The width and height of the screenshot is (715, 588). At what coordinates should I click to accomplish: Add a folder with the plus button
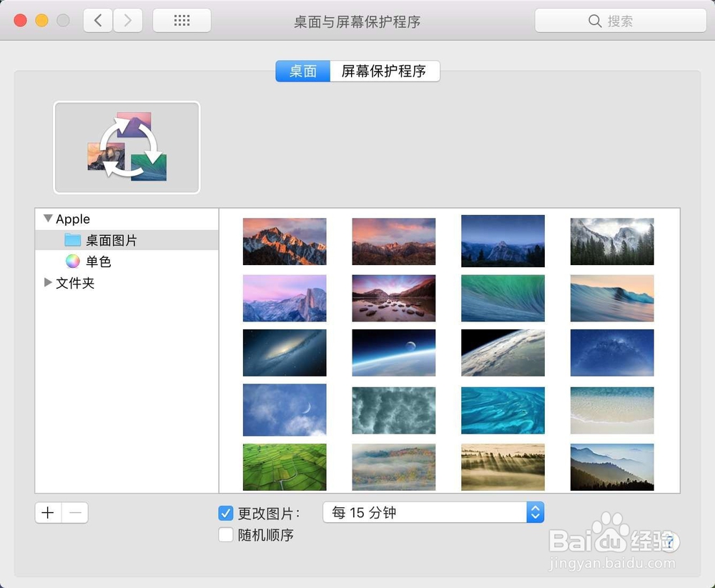click(x=48, y=513)
